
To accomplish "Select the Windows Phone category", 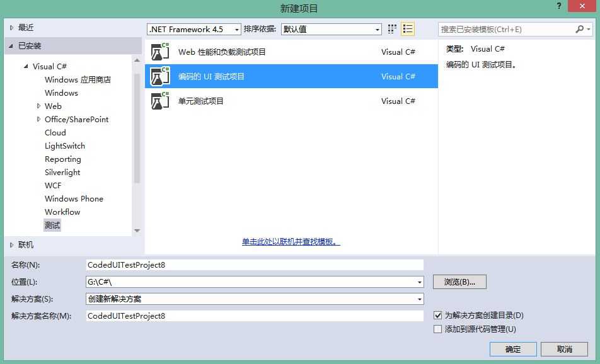I will click(74, 198).
